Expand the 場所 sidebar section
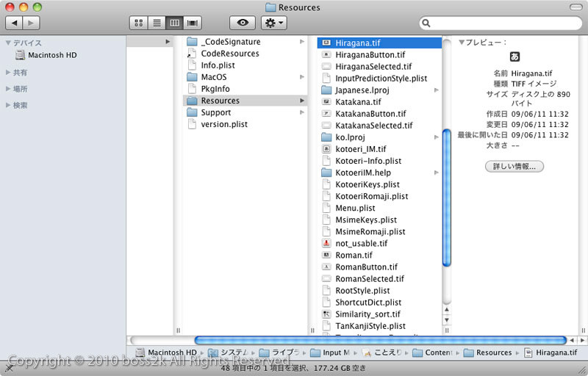 point(8,89)
